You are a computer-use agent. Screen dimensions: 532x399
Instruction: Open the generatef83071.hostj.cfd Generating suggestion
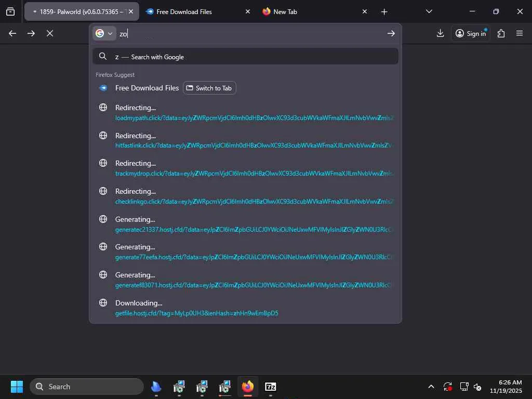tap(245, 280)
